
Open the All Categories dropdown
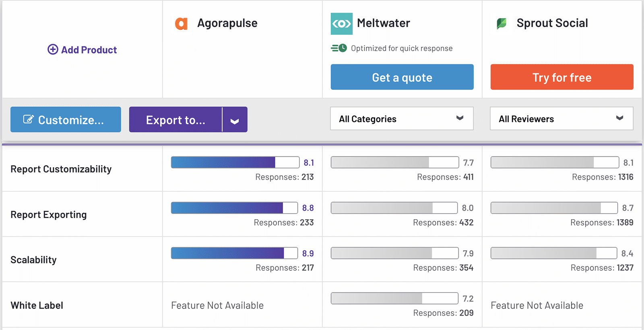(402, 119)
